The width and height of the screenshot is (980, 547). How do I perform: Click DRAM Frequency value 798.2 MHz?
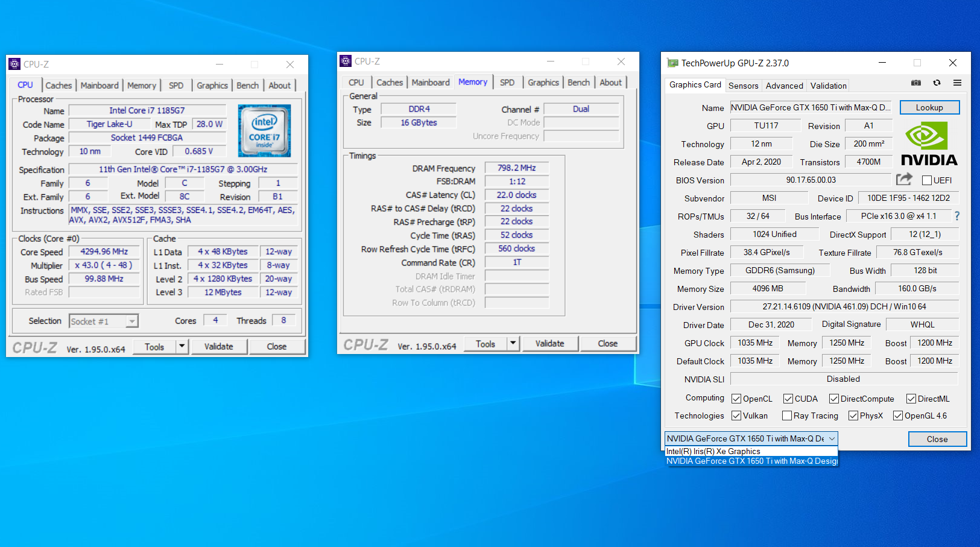[x=517, y=168]
